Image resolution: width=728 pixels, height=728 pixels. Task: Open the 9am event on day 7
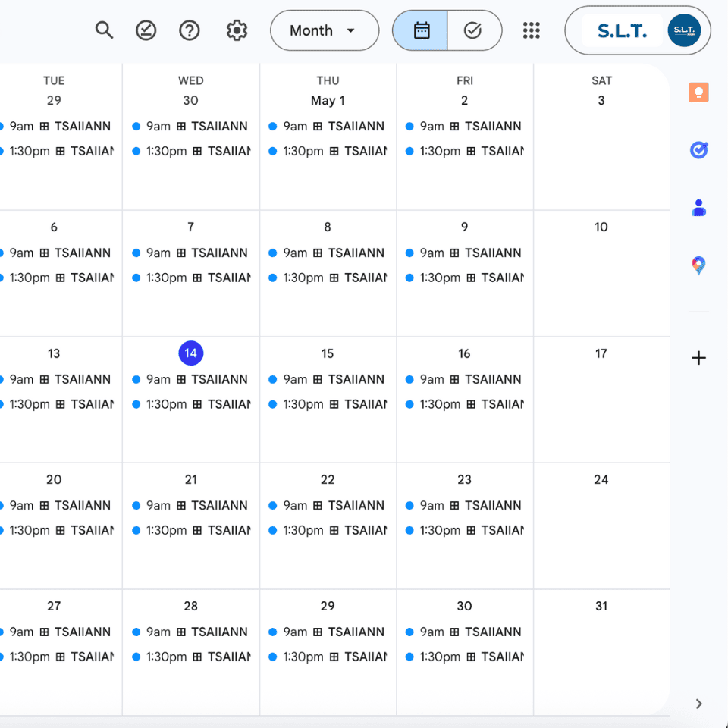pyautogui.click(x=191, y=253)
